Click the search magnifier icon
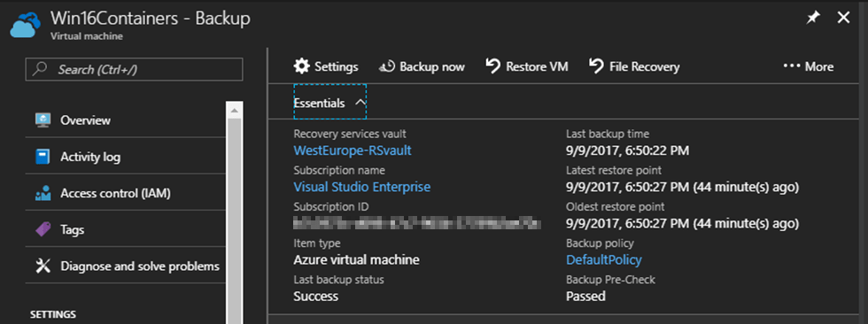Image resolution: width=868 pixels, height=324 pixels. pos(40,70)
